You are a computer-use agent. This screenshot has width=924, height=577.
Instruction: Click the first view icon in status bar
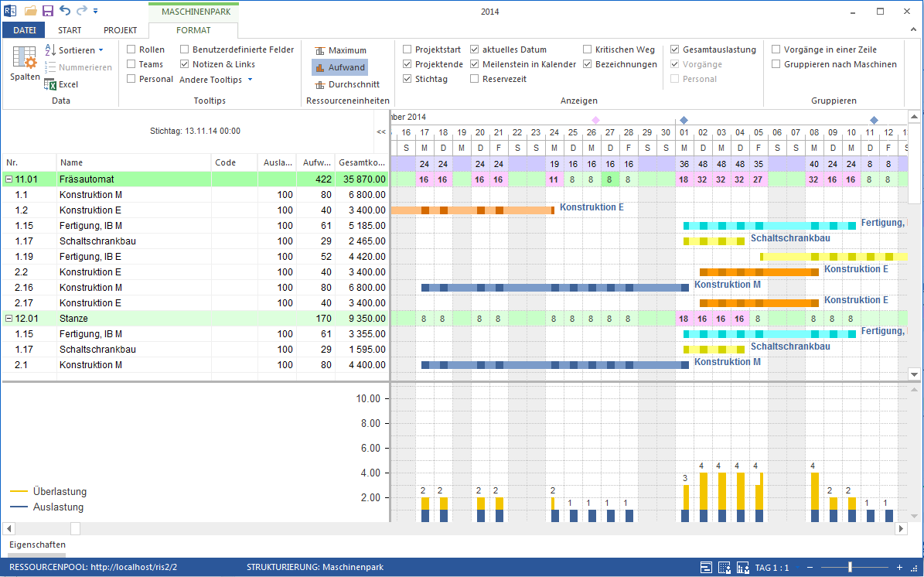(706, 568)
